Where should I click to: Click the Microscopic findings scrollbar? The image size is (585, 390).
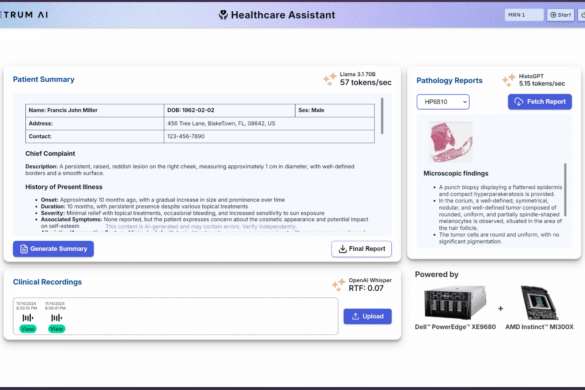coord(565,190)
